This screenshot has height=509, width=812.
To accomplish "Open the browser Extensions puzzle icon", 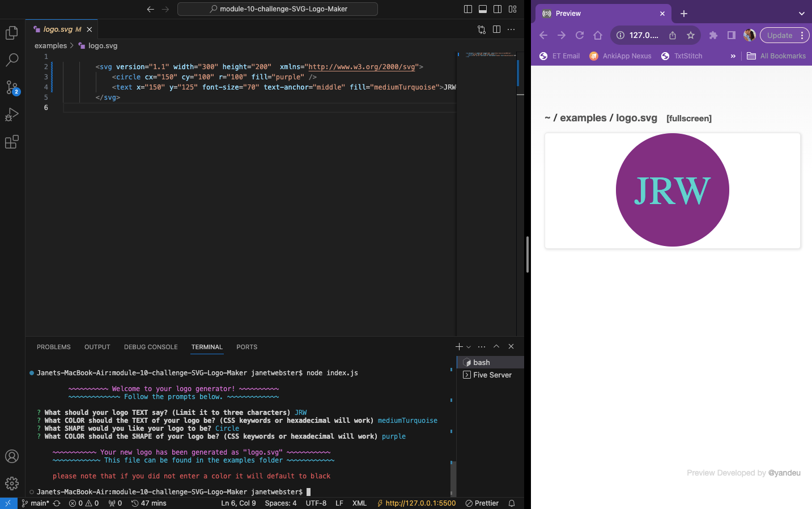I will pyautogui.click(x=713, y=35).
